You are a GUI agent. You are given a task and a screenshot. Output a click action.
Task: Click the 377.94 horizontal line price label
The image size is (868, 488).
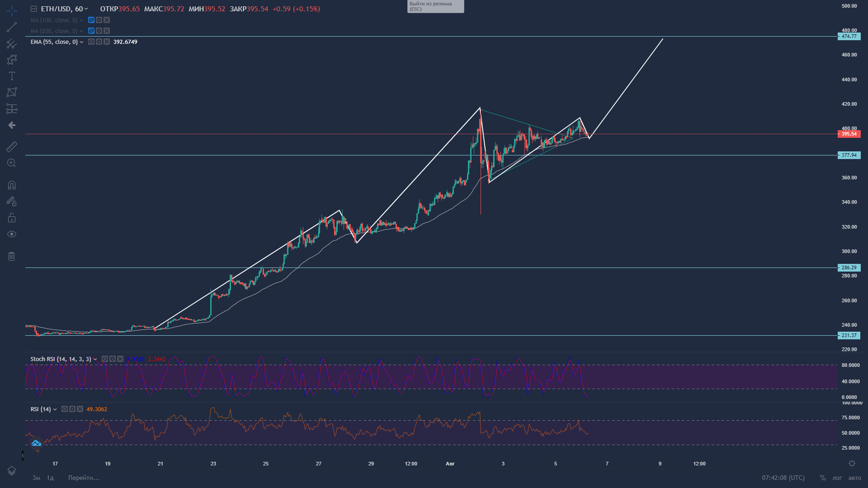849,155
